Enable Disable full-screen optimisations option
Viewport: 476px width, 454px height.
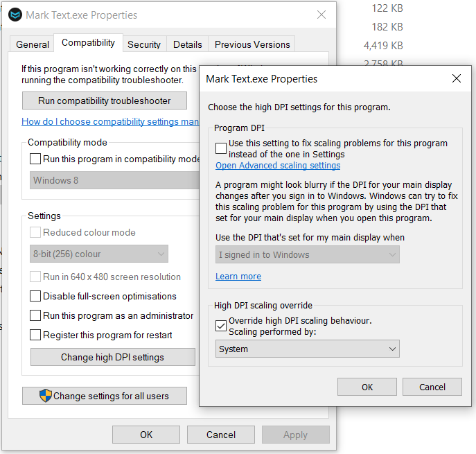35,296
